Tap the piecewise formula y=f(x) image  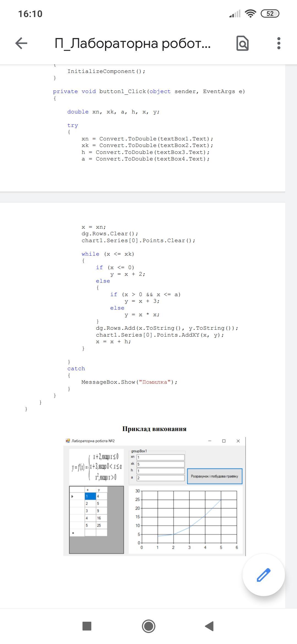pos(97,467)
